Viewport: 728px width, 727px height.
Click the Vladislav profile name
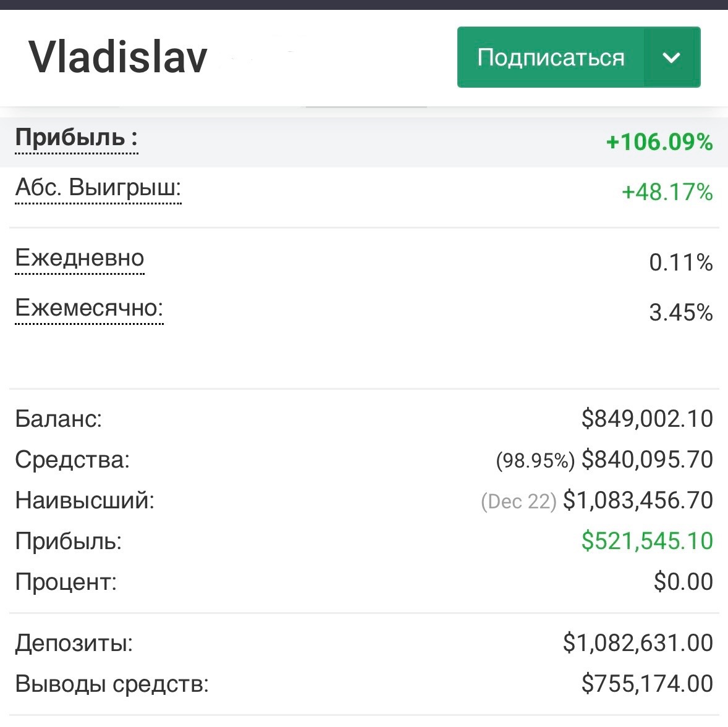[x=118, y=57]
